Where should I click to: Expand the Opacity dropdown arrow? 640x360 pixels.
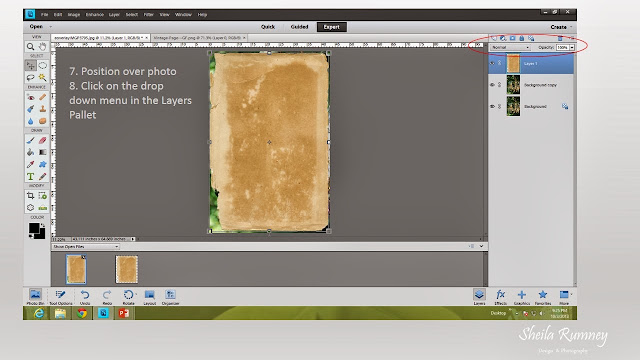tap(572, 47)
